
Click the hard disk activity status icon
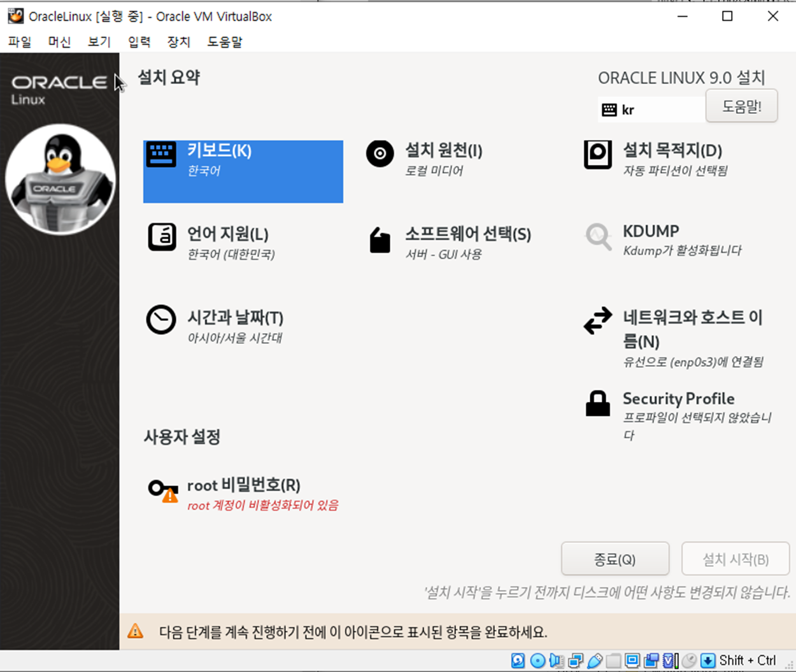[518, 661]
